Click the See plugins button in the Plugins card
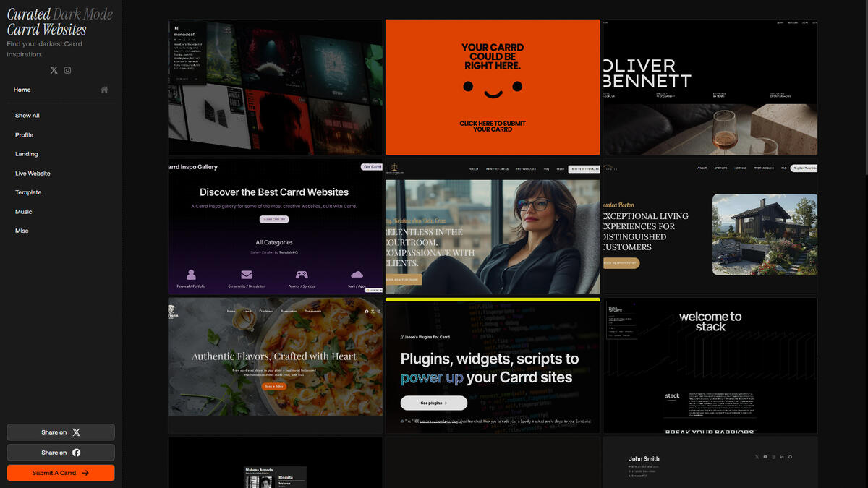Screen dimensions: 868x488 coord(433,403)
